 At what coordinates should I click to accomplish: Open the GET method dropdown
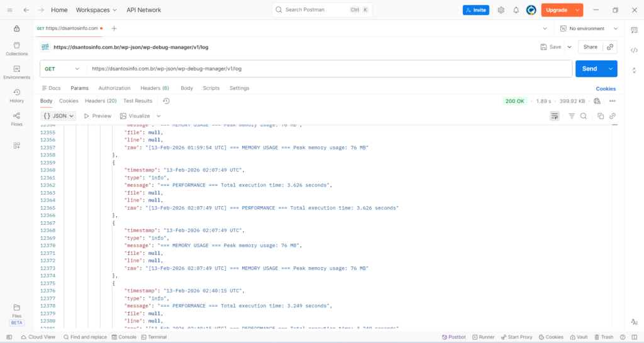point(62,68)
